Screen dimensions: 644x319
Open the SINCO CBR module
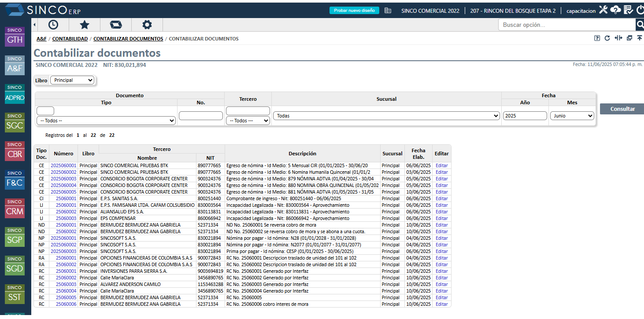15,151
